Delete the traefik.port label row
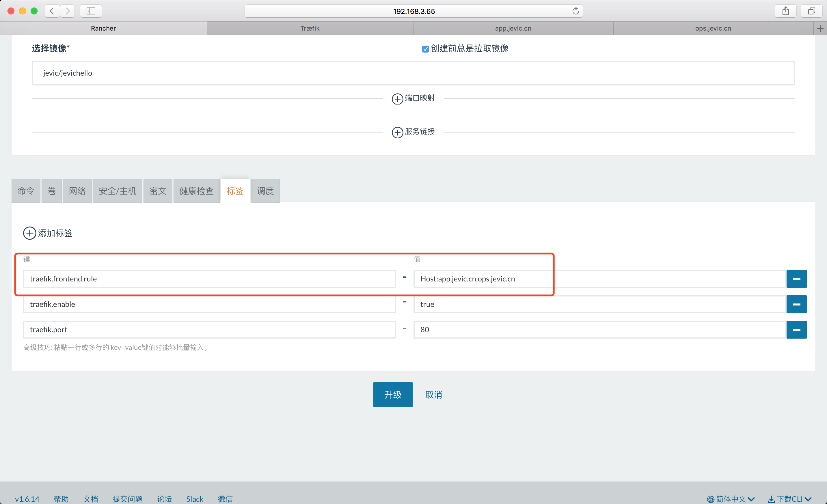This screenshot has width=827, height=504. tap(796, 330)
